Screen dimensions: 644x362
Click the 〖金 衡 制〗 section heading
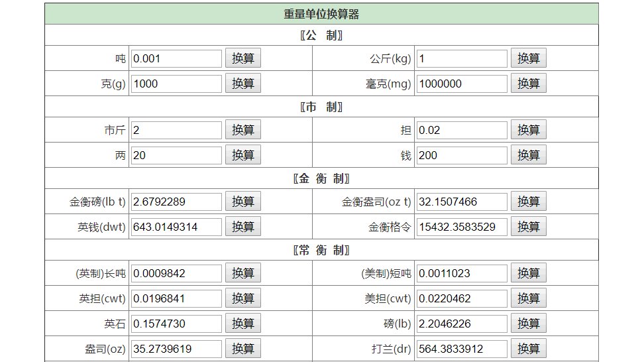321,178
